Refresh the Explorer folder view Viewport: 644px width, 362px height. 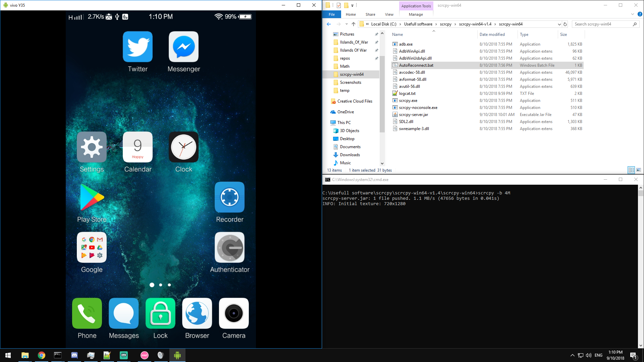[x=565, y=24]
